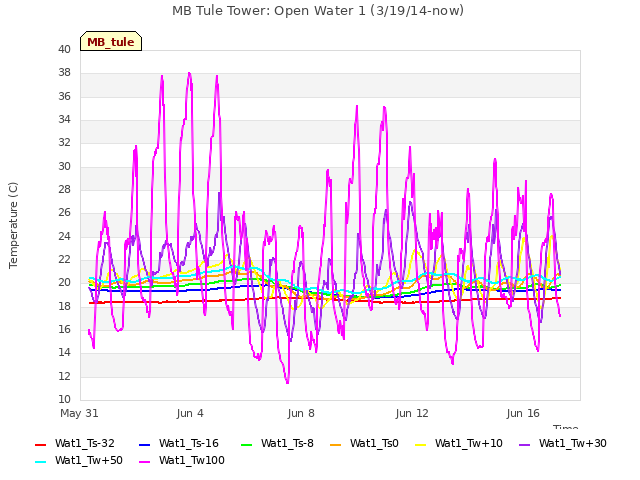This screenshot has height=480, width=640.
Task: Click the 40 y-axis tick label
Action: click(x=64, y=50)
